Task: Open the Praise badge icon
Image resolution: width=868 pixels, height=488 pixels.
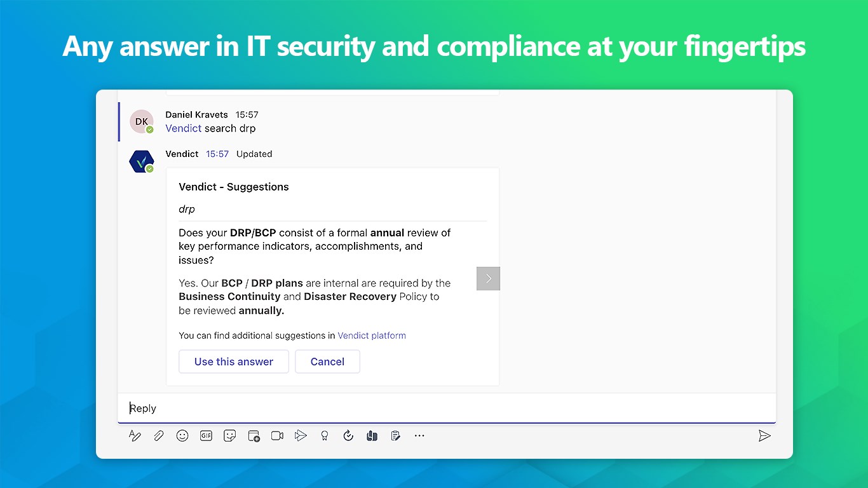Action: [x=325, y=436]
